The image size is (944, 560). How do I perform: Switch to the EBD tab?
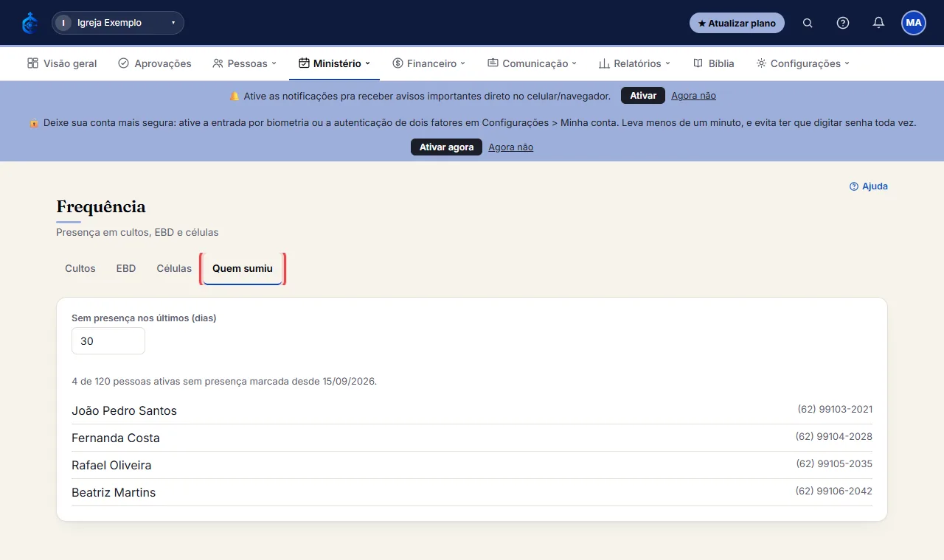126,268
